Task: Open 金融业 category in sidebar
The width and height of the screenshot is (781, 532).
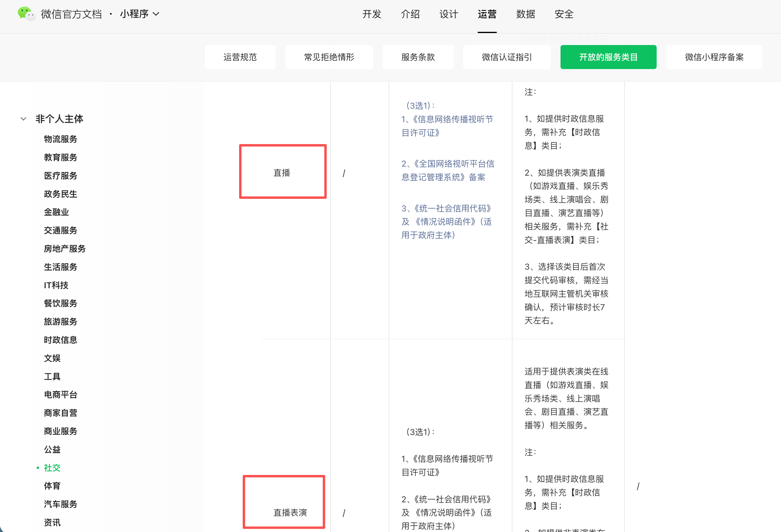Action: tap(56, 212)
